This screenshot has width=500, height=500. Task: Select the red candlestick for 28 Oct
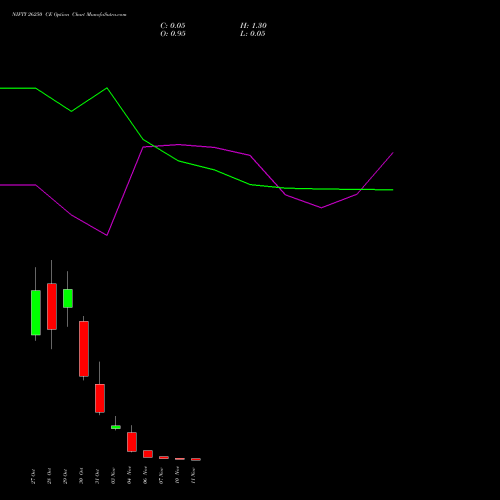click(52, 306)
